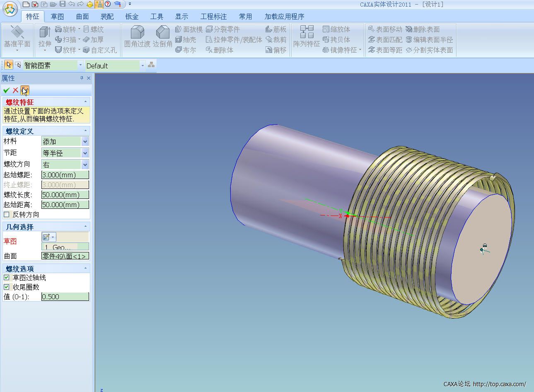Click the preview icon beside cancel
Viewport: 534px width, 392px height.
click(25, 90)
